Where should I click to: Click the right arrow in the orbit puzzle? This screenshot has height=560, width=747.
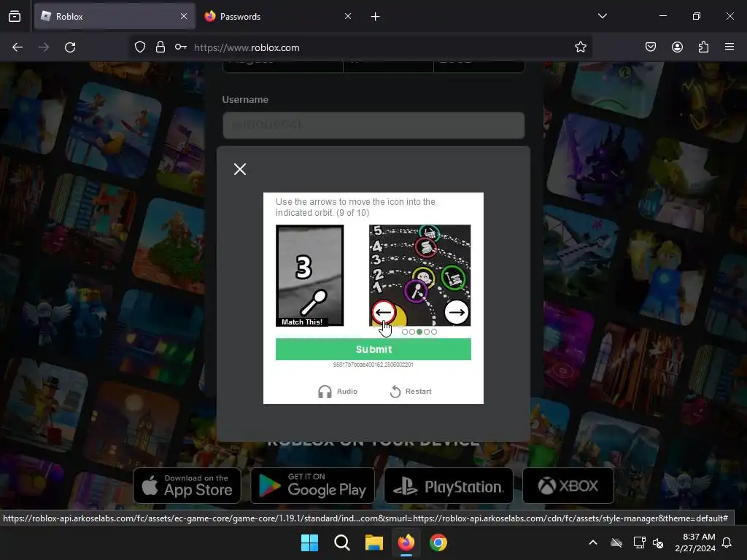point(457,312)
